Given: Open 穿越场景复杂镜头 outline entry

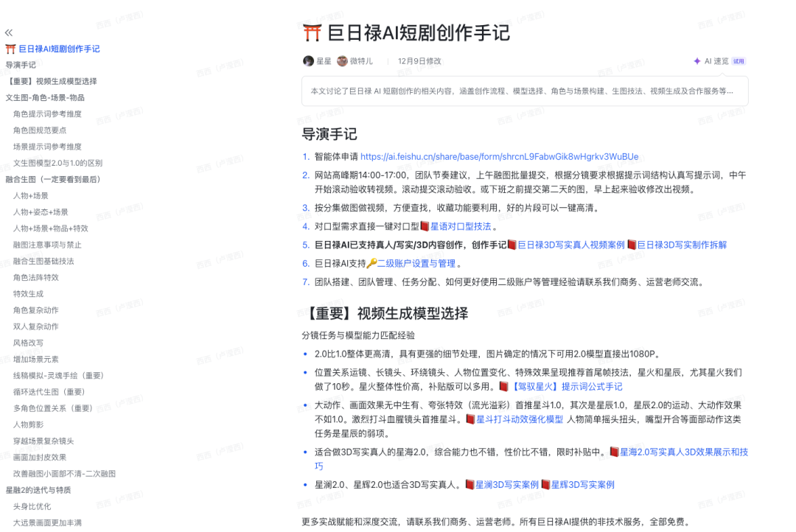Looking at the screenshot, I should coord(43,441).
